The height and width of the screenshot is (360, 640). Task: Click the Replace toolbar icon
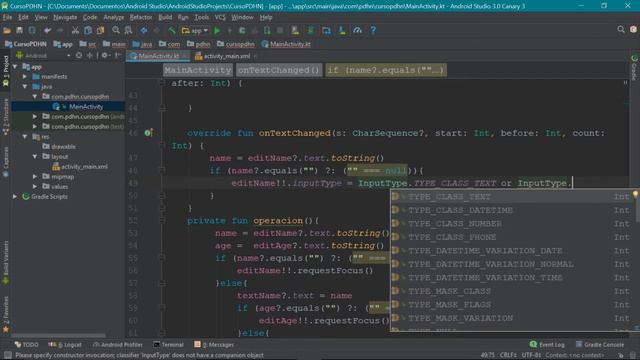click(129, 31)
